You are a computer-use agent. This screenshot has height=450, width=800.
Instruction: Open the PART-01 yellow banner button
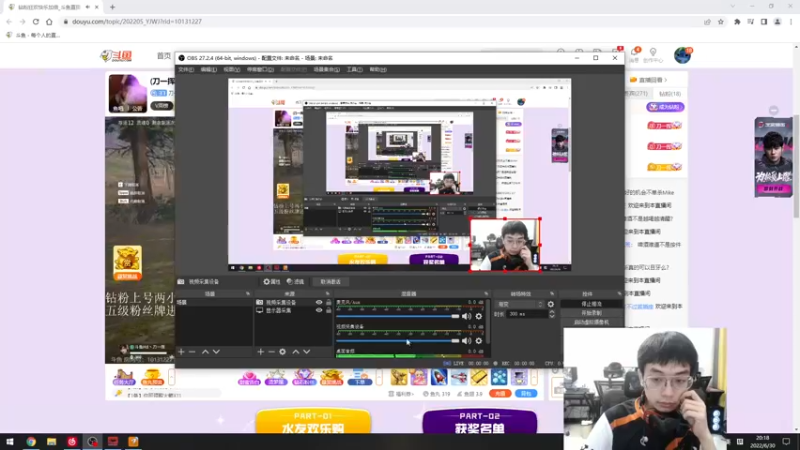(x=313, y=421)
